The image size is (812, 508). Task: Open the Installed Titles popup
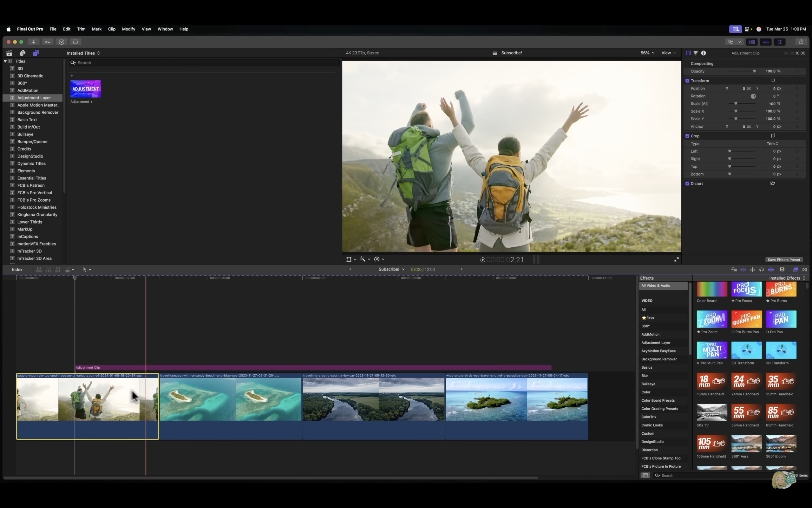(x=83, y=53)
